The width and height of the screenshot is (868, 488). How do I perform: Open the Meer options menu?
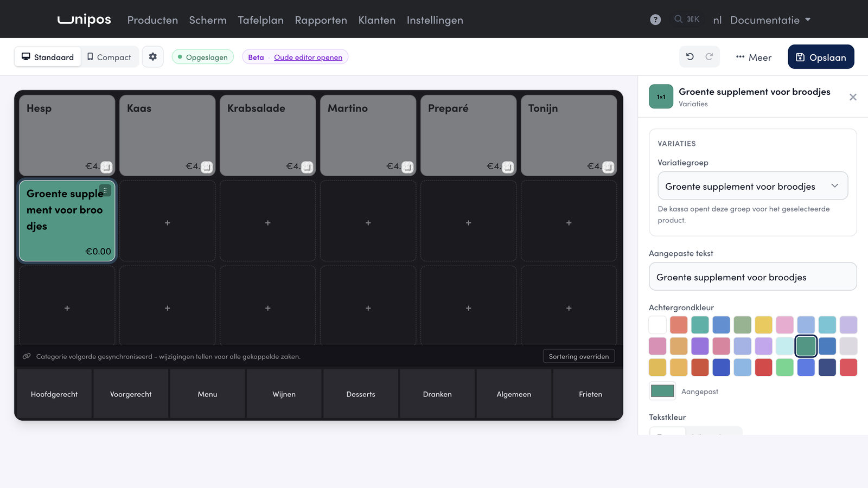(754, 57)
